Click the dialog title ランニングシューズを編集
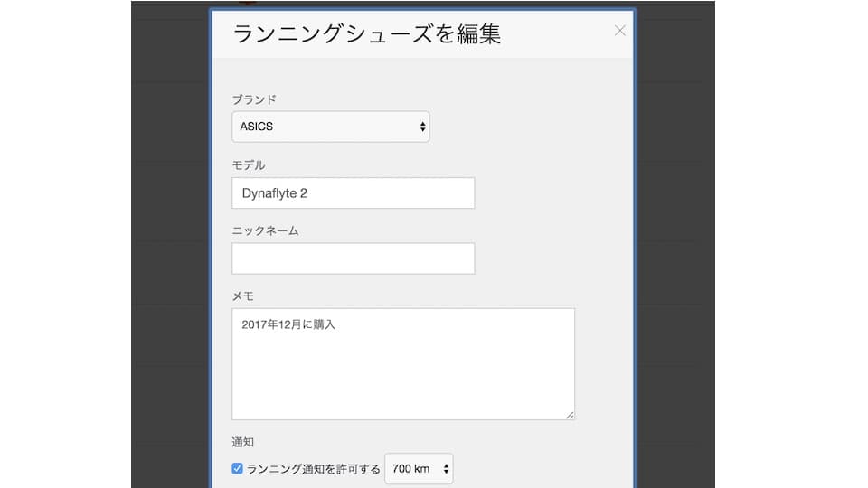Image resolution: width=868 pixels, height=488 pixels. 367,33
